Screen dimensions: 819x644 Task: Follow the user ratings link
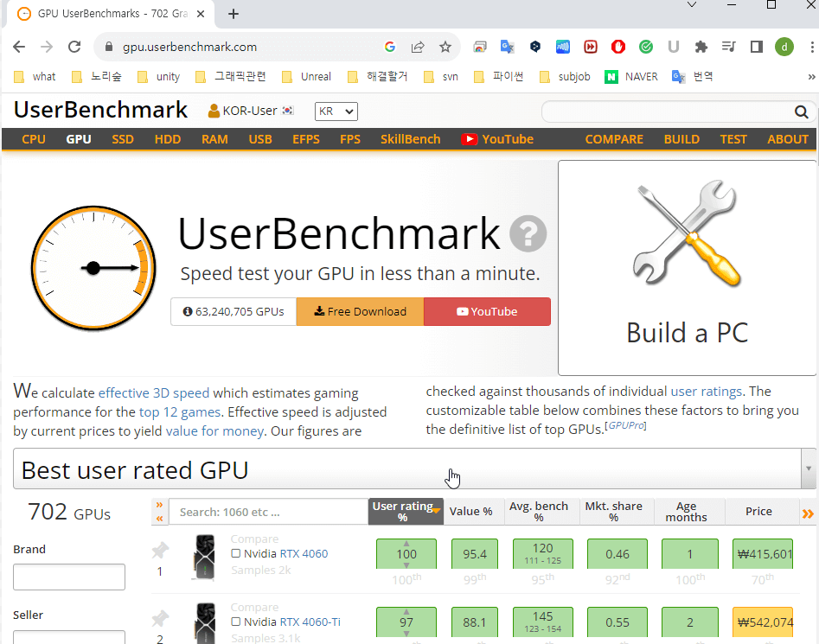pyautogui.click(x=707, y=392)
